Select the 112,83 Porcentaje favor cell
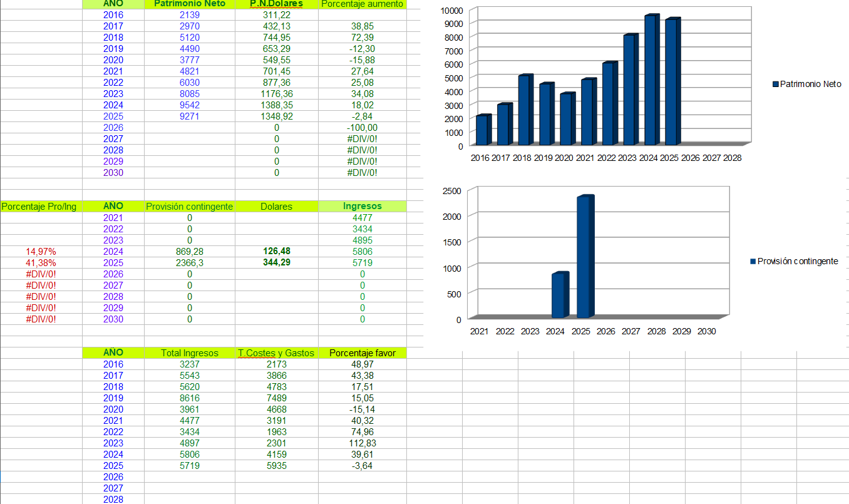The image size is (849, 504). click(x=362, y=443)
